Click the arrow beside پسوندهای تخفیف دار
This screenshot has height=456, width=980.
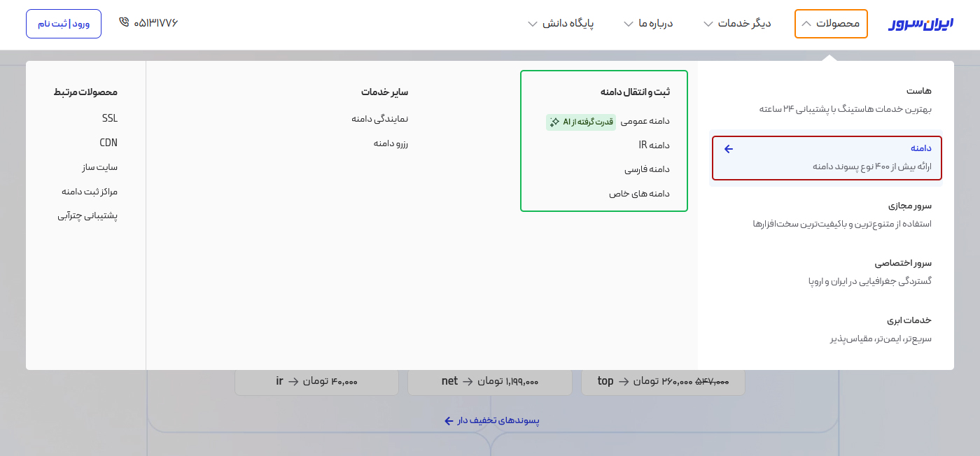tap(449, 421)
